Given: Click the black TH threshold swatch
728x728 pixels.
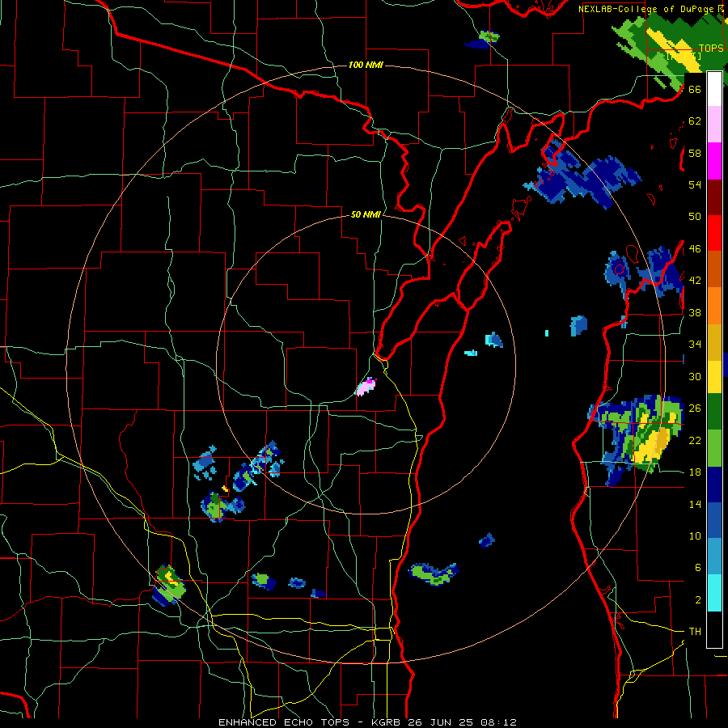Looking at the screenshot, I should click(x=714, y=629).
